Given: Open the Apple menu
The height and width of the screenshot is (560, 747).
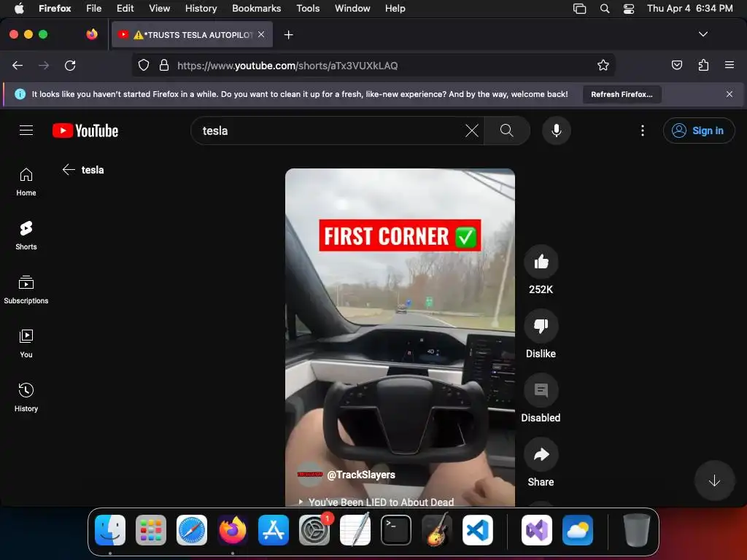Looking at the screenshot, I should (x=19, y=8).
